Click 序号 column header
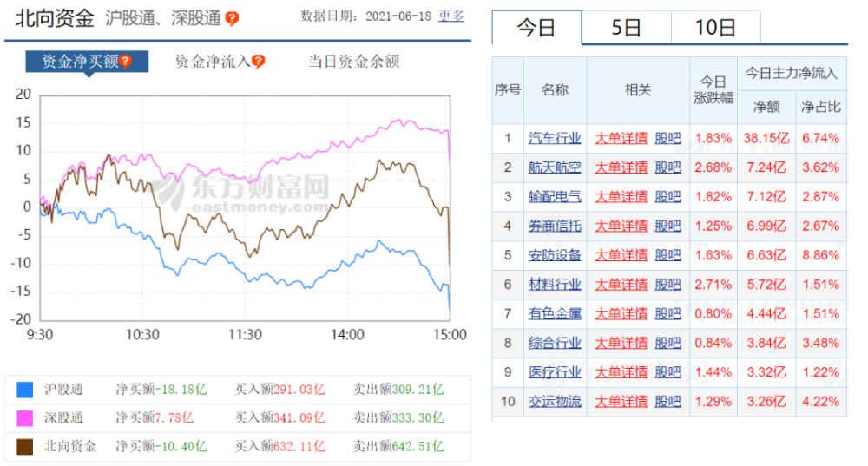This screenshot has width=868, height=466. click(508, 90)
